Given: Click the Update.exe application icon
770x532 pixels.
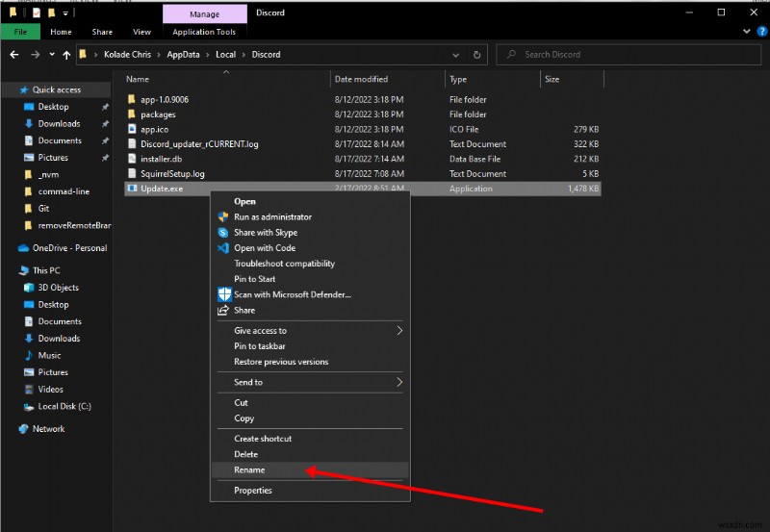Looking at the screenshot, I should [x=132, y=188].
